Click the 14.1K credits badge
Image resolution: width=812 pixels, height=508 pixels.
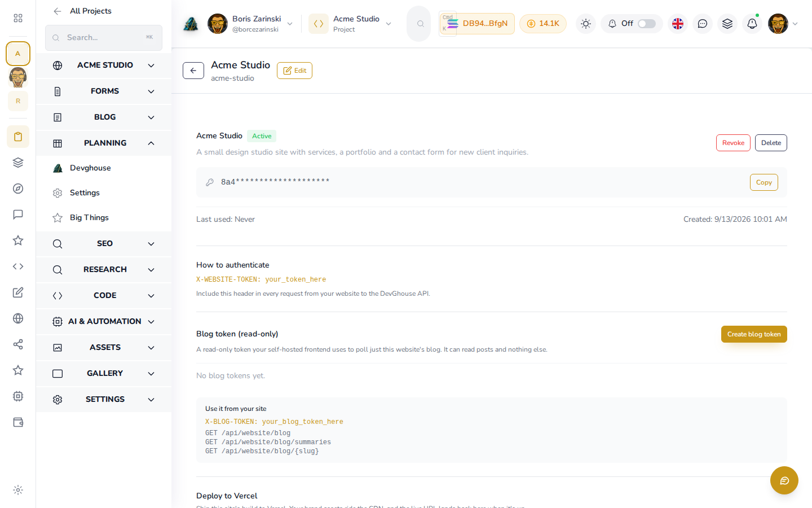[543, 24]
